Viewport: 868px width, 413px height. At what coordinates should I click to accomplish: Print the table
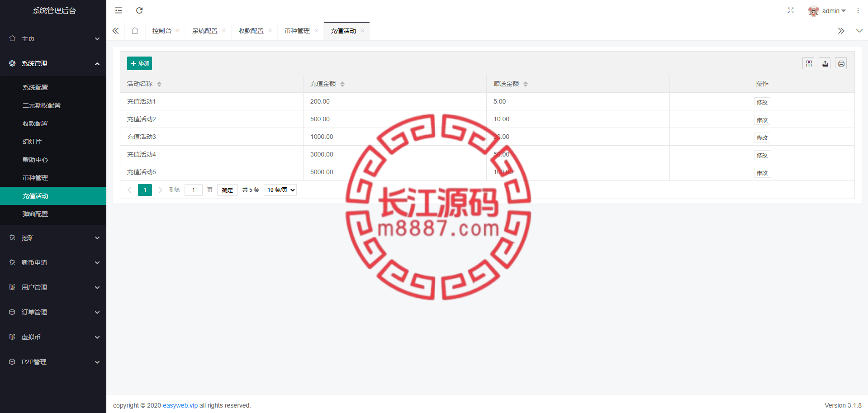coord(841,64)
